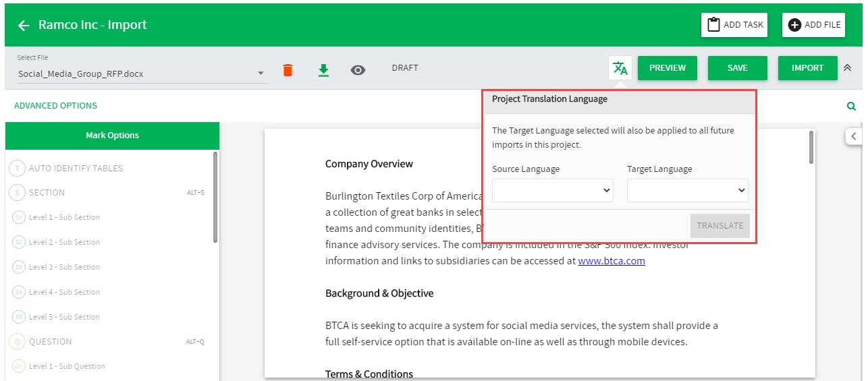Viewport: 868px width, 381px height.
Task: Click the document vertical scrollbar
Action: click(x=811, y=148)
